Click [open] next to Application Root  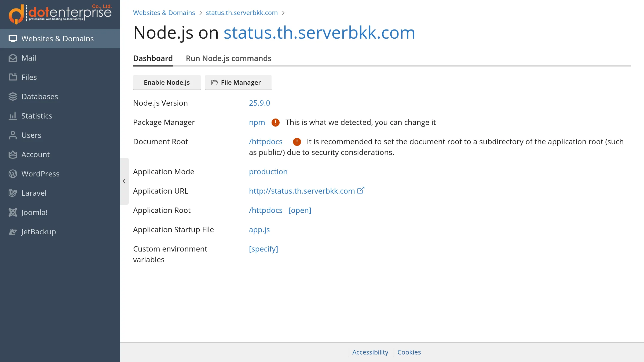click(x=300, y=210)
